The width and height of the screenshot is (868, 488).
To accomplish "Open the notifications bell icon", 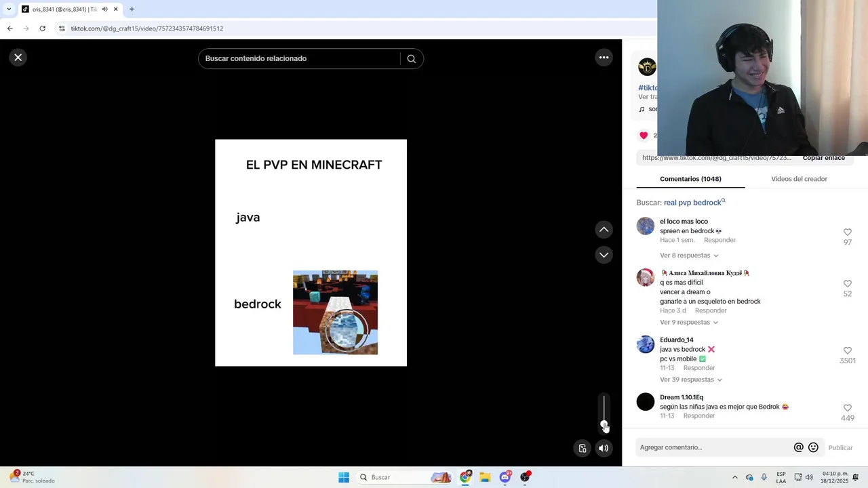I will tap(856, 477).
